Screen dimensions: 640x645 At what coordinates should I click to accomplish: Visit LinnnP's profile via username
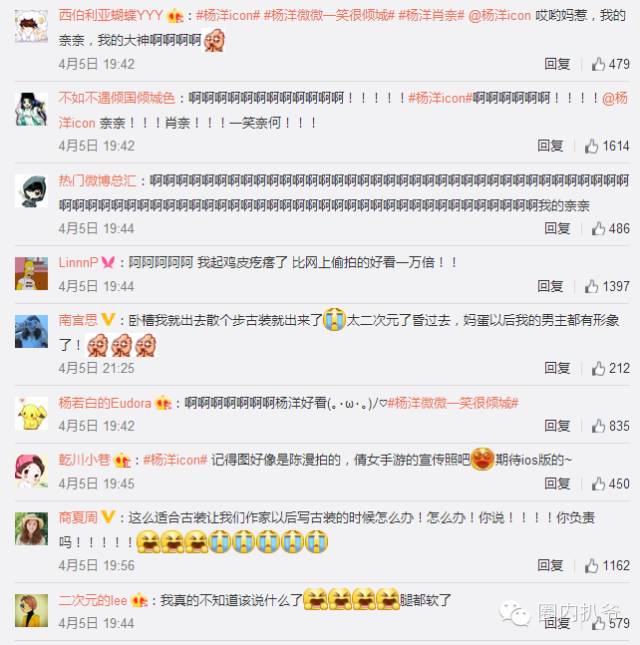tap(78, 262)
